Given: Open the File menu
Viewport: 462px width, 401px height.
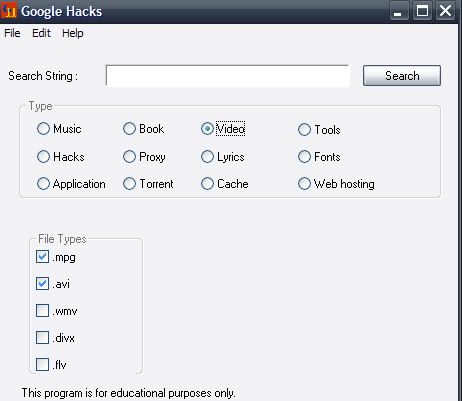Looking at the screenshot, I should 12,33.
